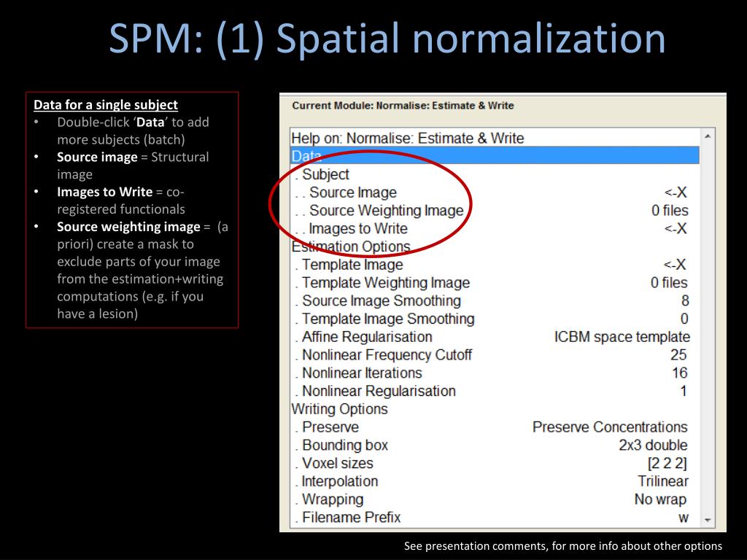Select the Source Image row
This screenshot has height=560, width=747.
495,192
